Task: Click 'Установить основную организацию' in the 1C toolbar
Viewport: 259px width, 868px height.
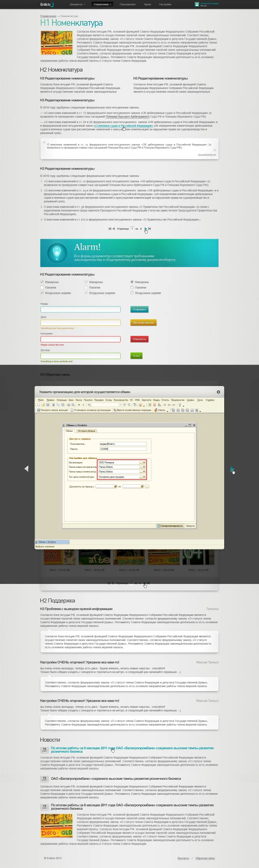Action: 91,410
